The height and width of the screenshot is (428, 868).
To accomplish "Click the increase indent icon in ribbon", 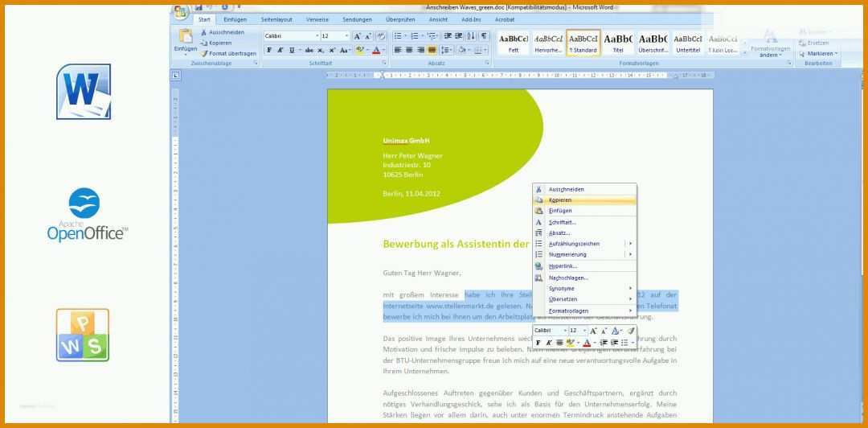I will [458, 36].
